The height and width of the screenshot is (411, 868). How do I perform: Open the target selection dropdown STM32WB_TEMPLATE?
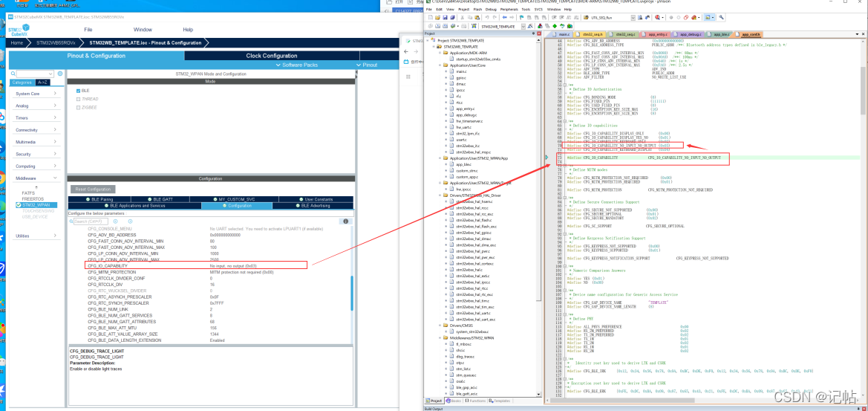point(523,26)
